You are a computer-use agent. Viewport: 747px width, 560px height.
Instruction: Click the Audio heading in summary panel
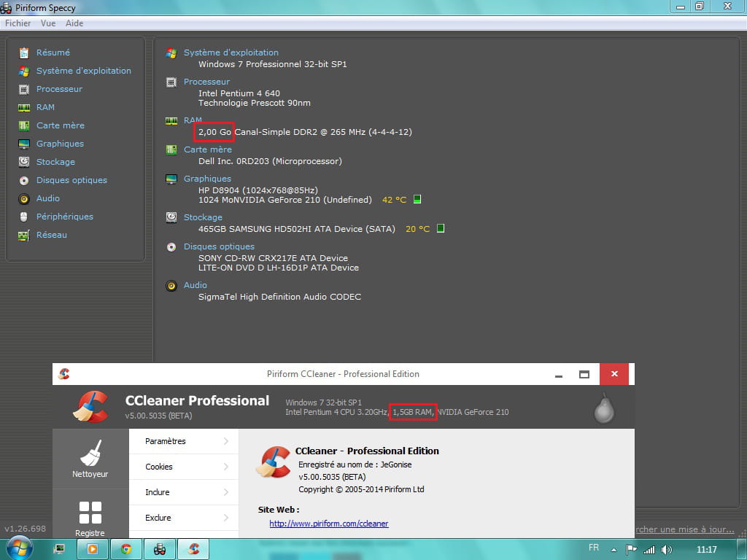click(x=196, y=285)
